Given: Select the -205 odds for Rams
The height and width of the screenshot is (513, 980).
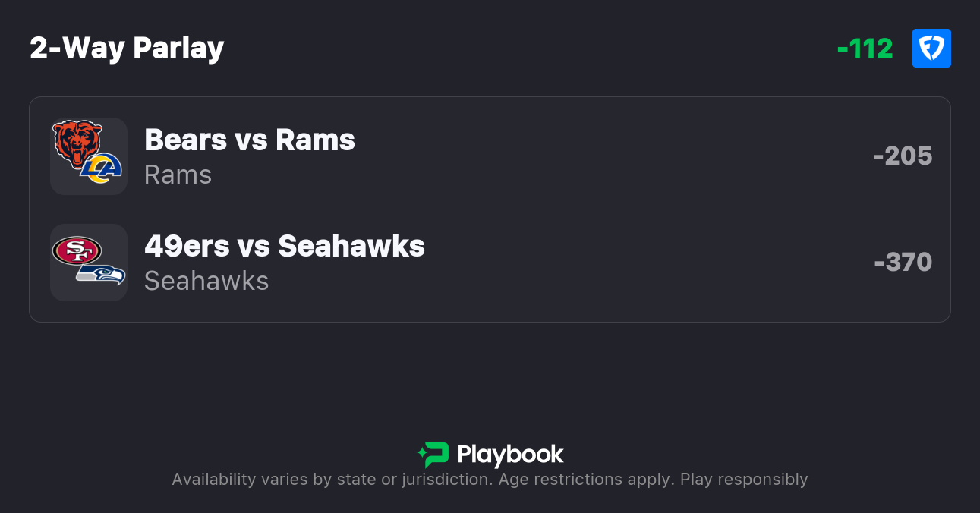Looking at the screenshot, I should [x=903, y=156].
